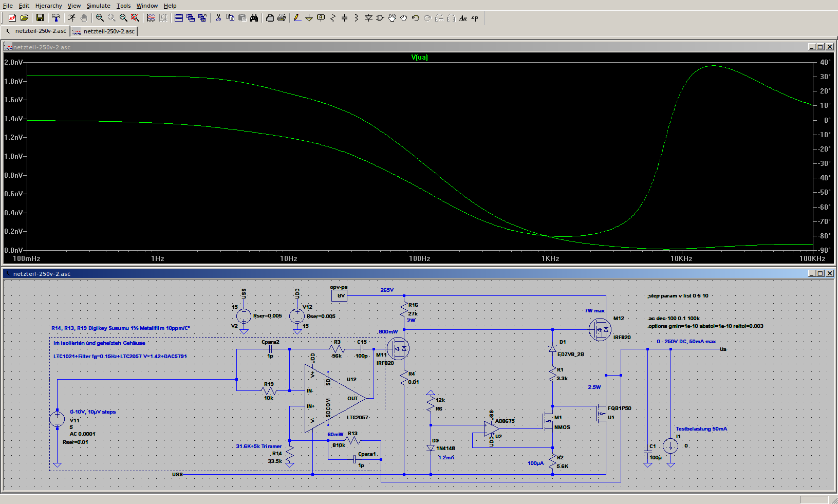
Task: Select the label net tool
Action: pyautogui.click(x=321, y=18)
